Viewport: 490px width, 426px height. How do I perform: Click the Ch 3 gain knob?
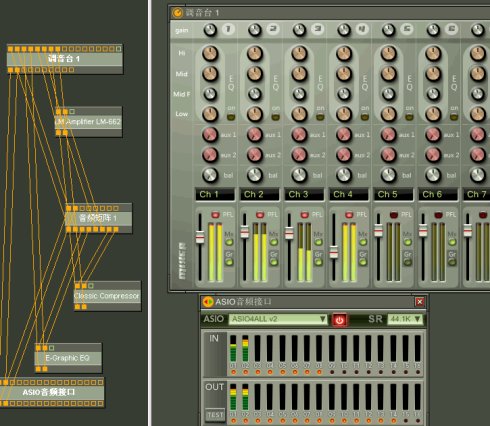(299, 30)
